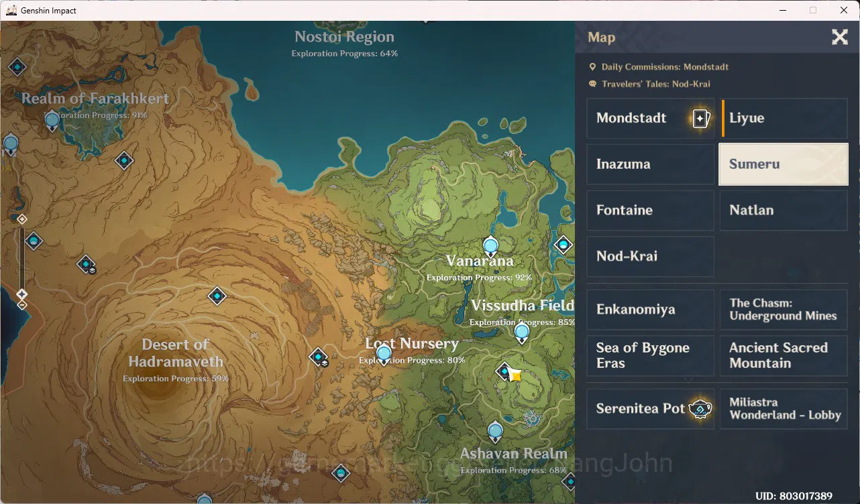Switch the map to Natlan
Viewport: 860px width, 504px height.
[x=784, y=210]
